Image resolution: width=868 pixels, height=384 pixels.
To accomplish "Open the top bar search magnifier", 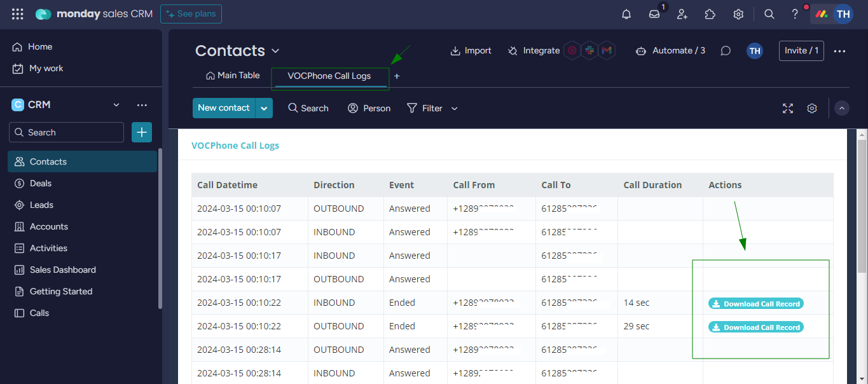I will pyautogui.click(x=769, y=14).
